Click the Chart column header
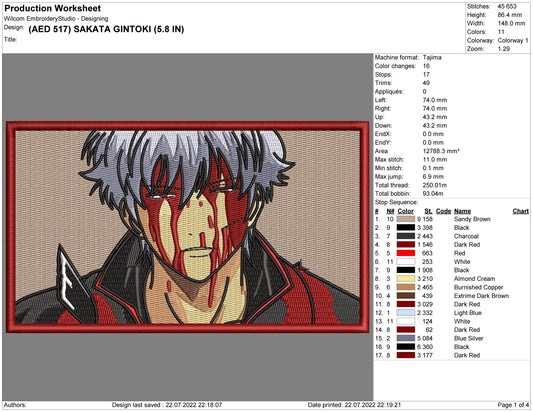The height and width of the screenshot is (412, 533). coord(520,211)
